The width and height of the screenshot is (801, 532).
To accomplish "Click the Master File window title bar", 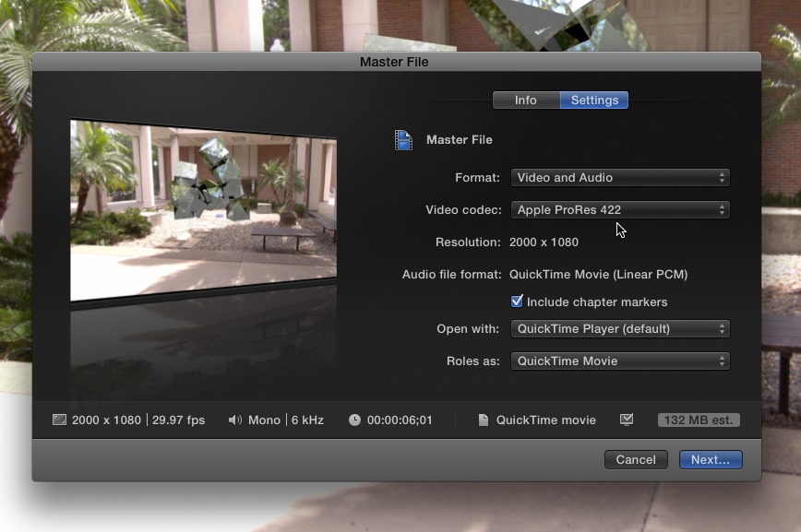I will 395,62.
